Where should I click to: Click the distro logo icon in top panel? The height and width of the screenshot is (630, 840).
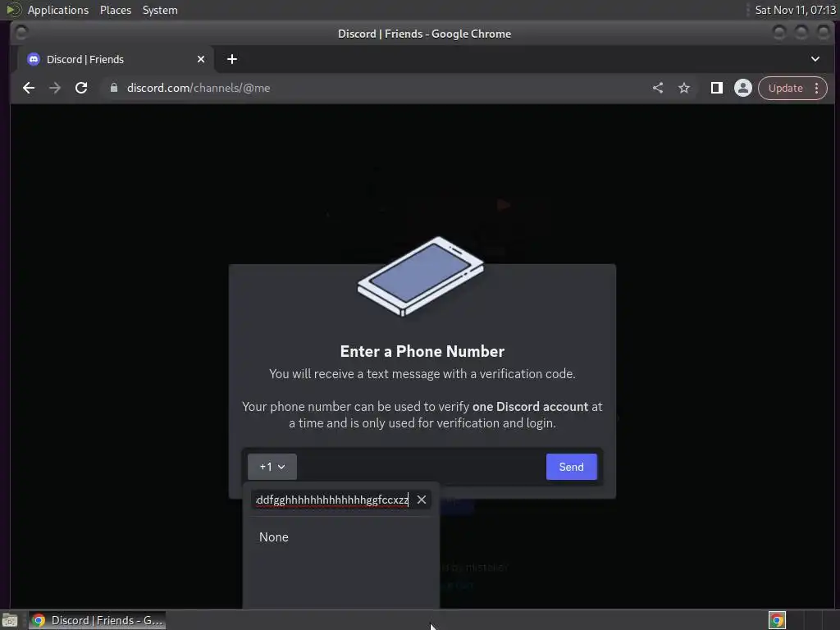pyautogui.click(x=13, y=10)
